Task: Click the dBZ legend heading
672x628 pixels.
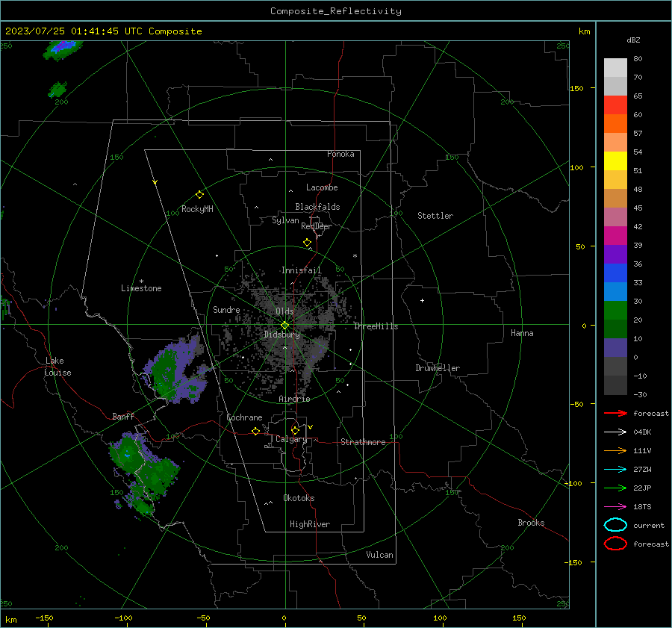Action: [x=633, y=40]
